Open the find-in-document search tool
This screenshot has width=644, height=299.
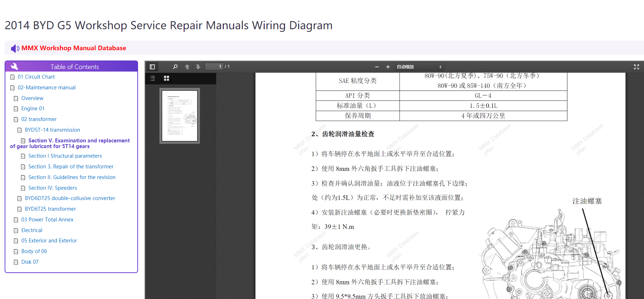coord(175,67)
